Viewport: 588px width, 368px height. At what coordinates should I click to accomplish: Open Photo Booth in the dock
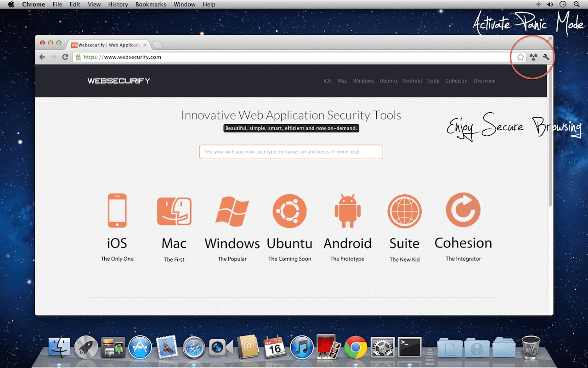click(329, 347)
